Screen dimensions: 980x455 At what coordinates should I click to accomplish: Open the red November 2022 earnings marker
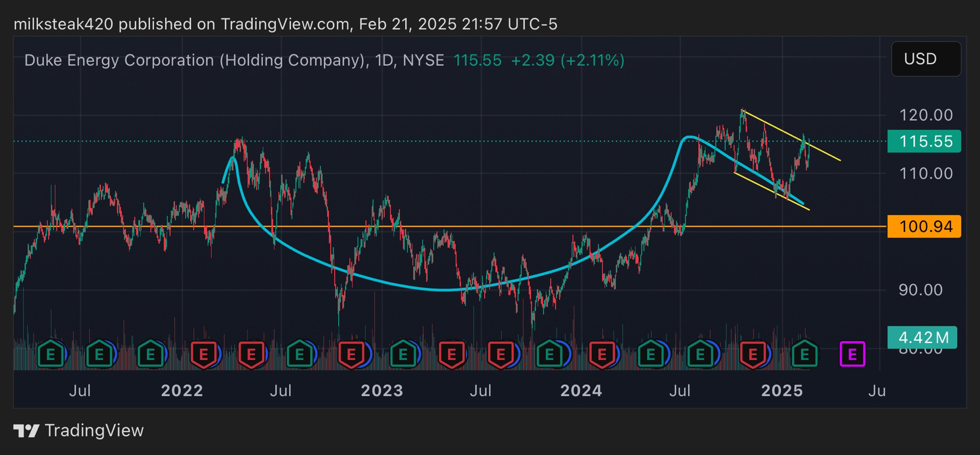point(351,354)
